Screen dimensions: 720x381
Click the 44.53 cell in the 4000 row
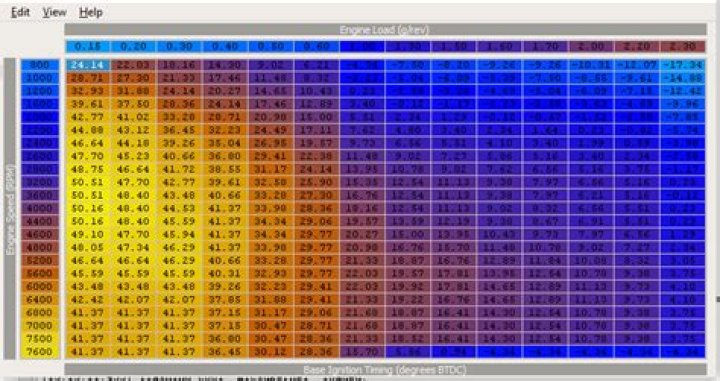(179, 208)
